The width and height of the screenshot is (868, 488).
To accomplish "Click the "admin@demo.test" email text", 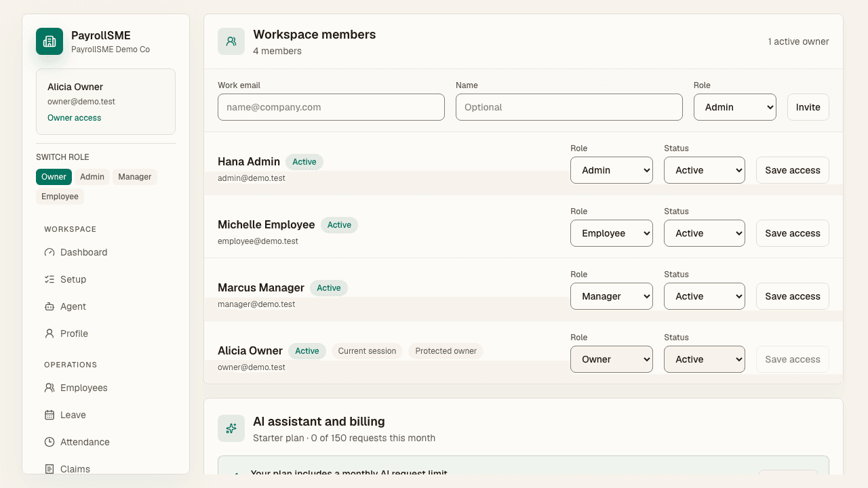I will [x=252, y=178].
